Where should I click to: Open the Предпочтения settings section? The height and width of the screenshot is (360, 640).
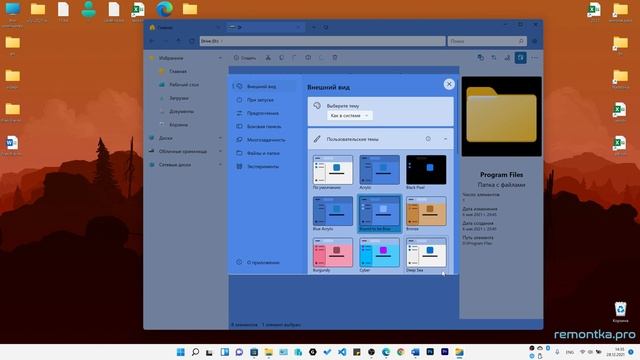click(264, 113)
